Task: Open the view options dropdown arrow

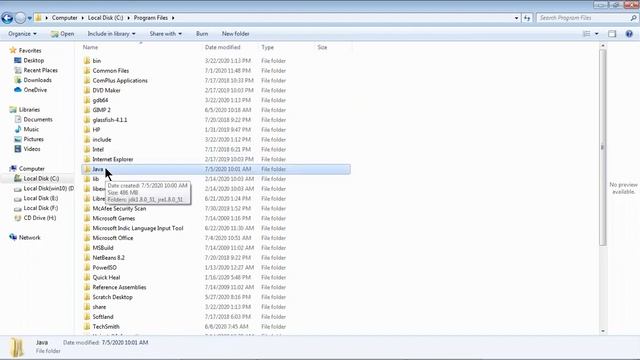Action: [596, 34]
